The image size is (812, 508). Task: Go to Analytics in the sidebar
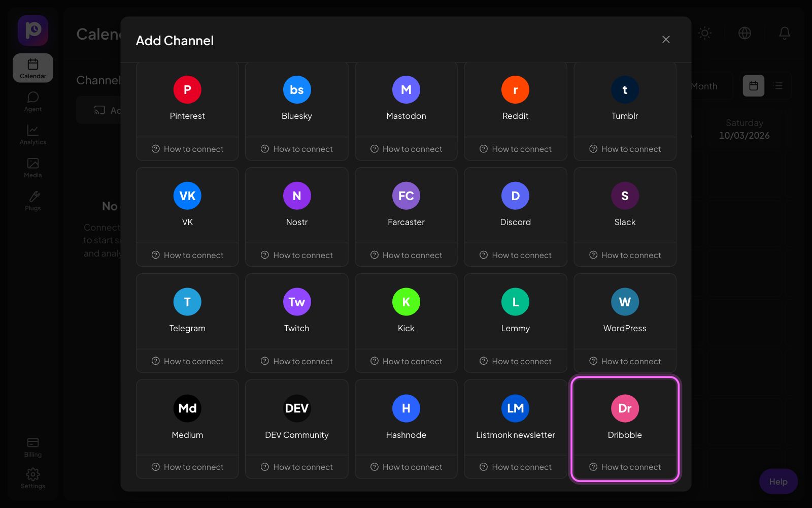click(x=33, y=135)
